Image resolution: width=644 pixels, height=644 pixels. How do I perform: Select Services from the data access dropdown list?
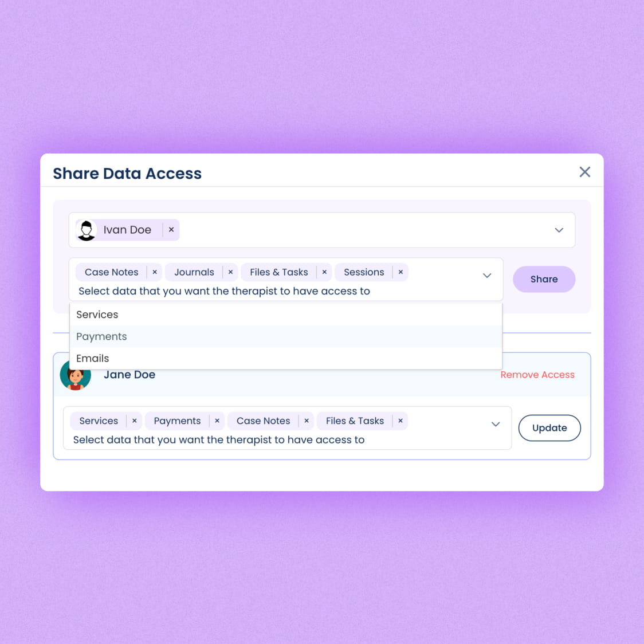click(x=97, y=315)
